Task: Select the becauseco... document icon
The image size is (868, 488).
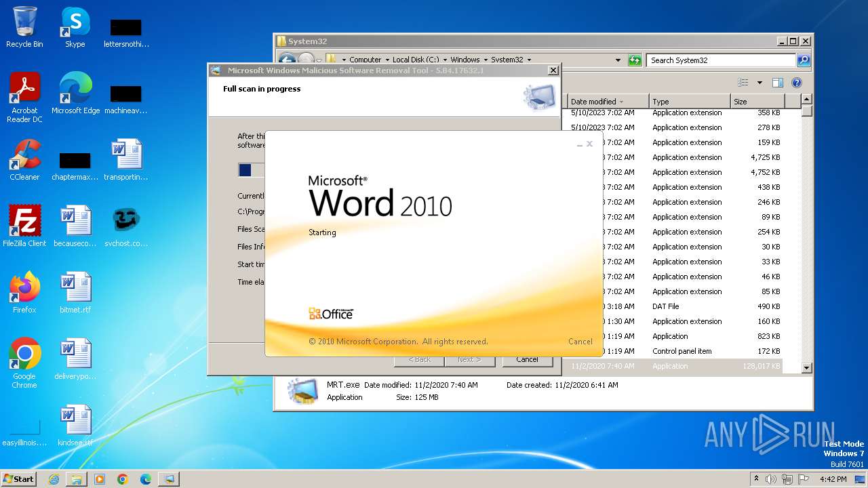Action: (x=75, y=226)
